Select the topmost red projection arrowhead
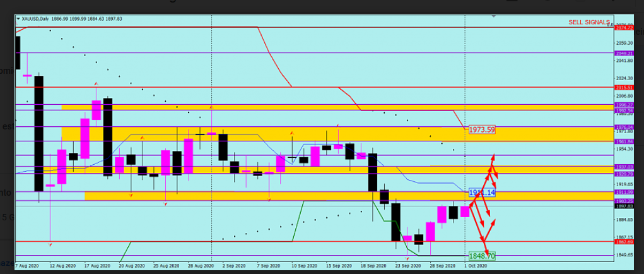Viewport: 644px width, 274px height. pyautogui.click(x=493, y=156)
